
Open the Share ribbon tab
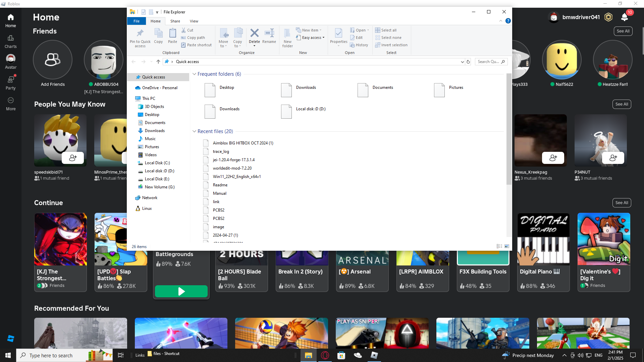[175, 21]
